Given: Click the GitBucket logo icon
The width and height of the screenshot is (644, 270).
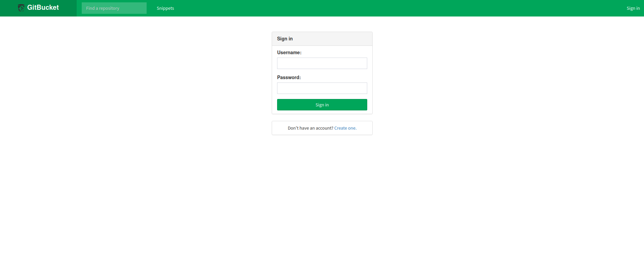Looking at the screenshot, I should [x=21, y=8].
